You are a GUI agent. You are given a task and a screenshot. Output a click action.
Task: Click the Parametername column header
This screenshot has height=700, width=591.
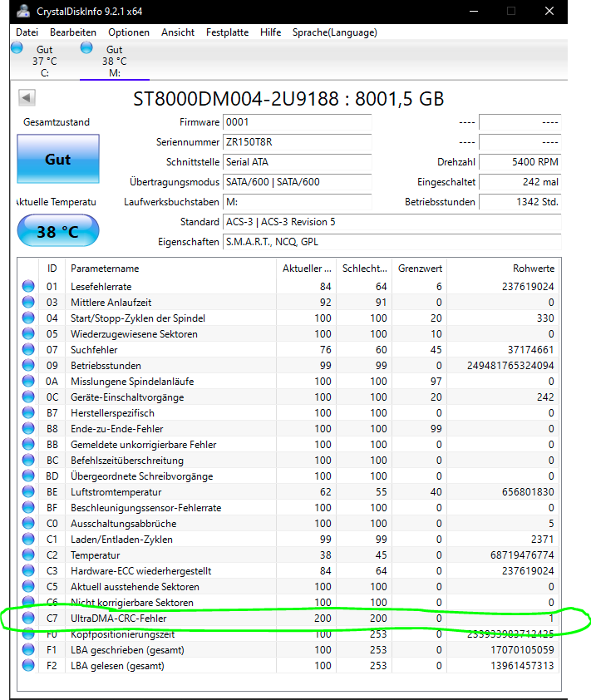point(170,269)
